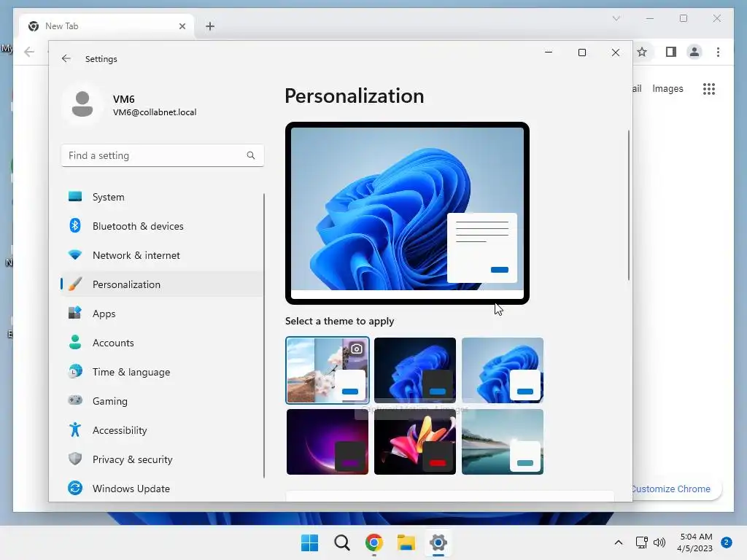This screenshot has width=747, height=560.
Task: Apply the dark blue bloom theme
Action: point(415,370)
